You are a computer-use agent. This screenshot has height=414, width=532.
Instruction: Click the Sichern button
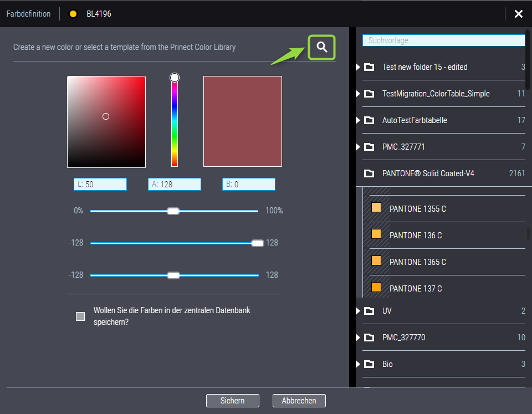click(x=233, y=401)
